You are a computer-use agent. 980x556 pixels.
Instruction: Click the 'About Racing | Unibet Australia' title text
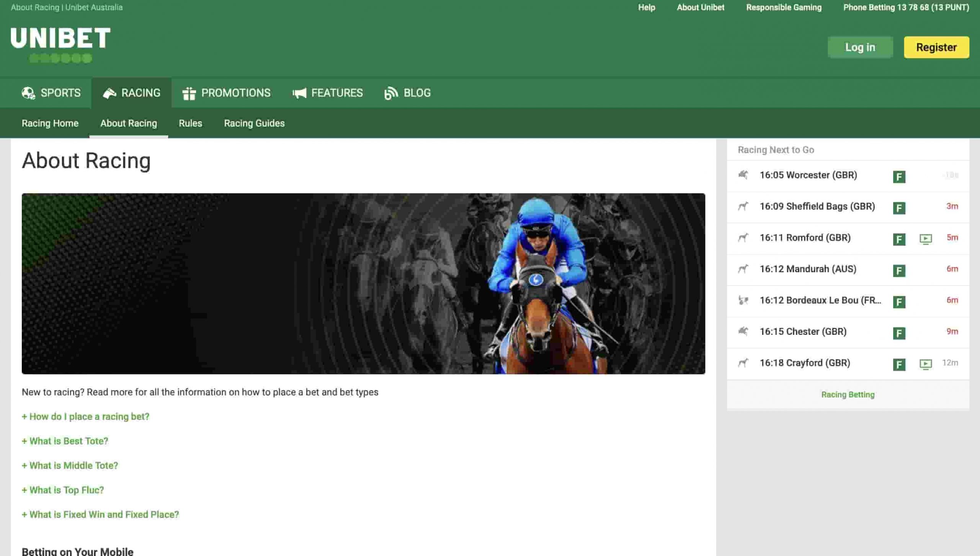pos(67,7)
